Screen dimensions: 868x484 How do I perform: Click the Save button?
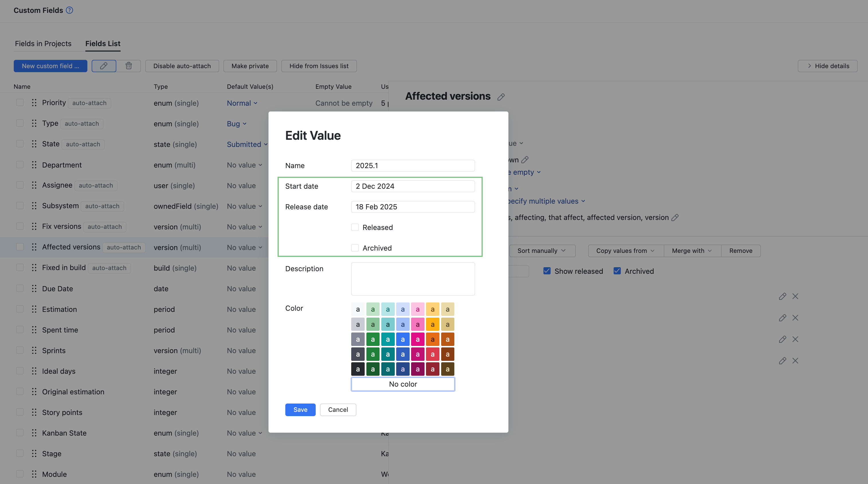(x=300, y=410)
